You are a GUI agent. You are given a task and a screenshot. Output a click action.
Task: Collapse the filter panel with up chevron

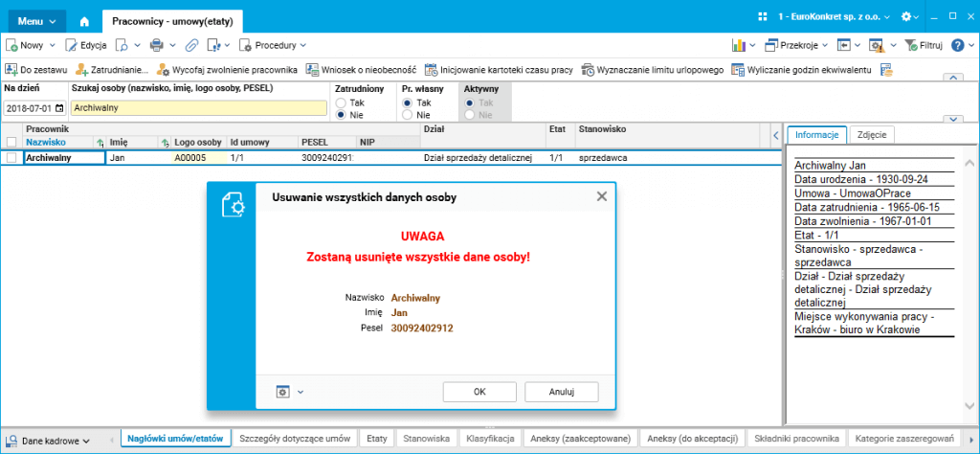click(952, 78)
